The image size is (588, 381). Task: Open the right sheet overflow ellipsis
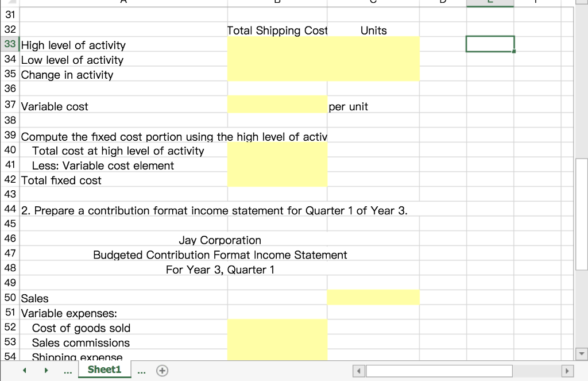click(x=141, y=371)
